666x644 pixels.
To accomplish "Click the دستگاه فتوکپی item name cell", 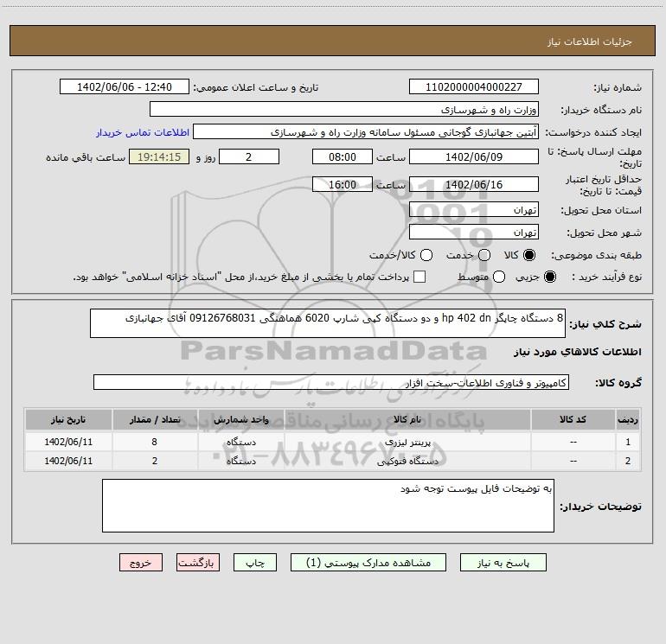I will (407, 461).
